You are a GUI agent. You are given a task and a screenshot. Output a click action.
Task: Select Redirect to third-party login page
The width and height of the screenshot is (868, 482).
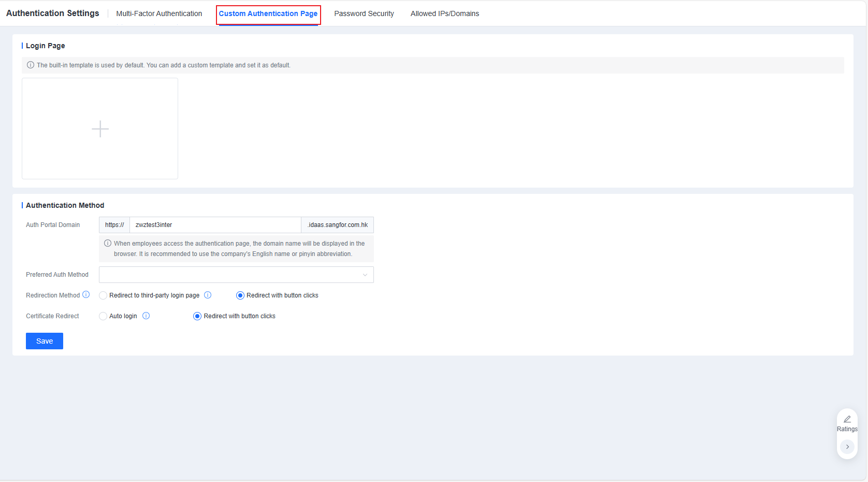tap(103, 295)
